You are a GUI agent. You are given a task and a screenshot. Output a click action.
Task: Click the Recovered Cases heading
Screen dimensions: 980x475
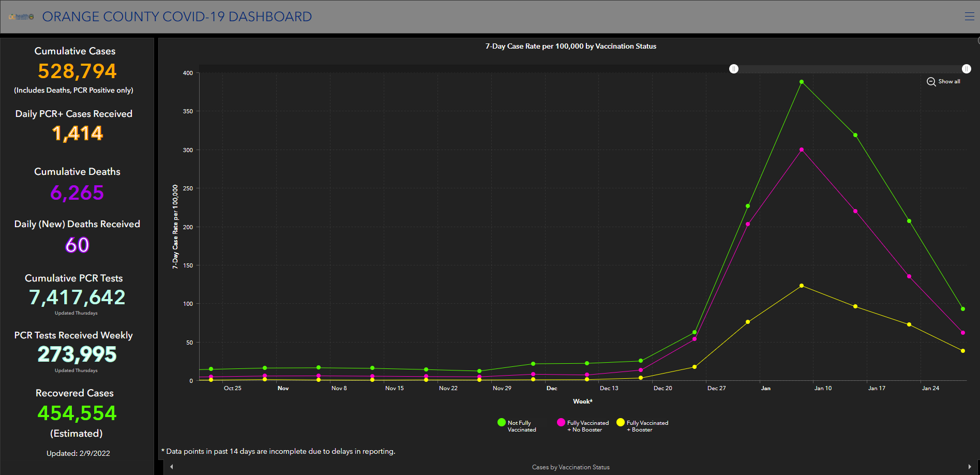click(x=74, y=393)
